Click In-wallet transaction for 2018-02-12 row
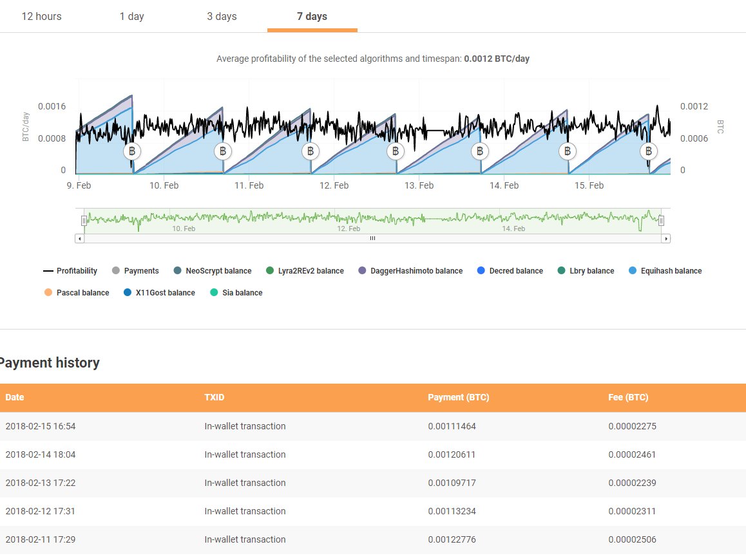 click(245, 511)
